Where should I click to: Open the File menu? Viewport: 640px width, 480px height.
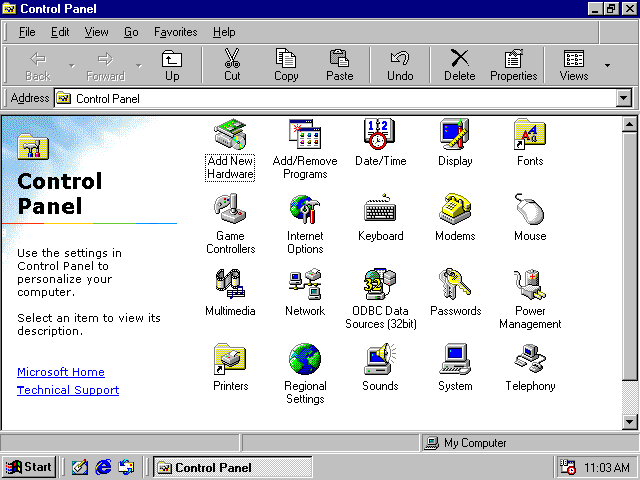(x=27, y=32)
